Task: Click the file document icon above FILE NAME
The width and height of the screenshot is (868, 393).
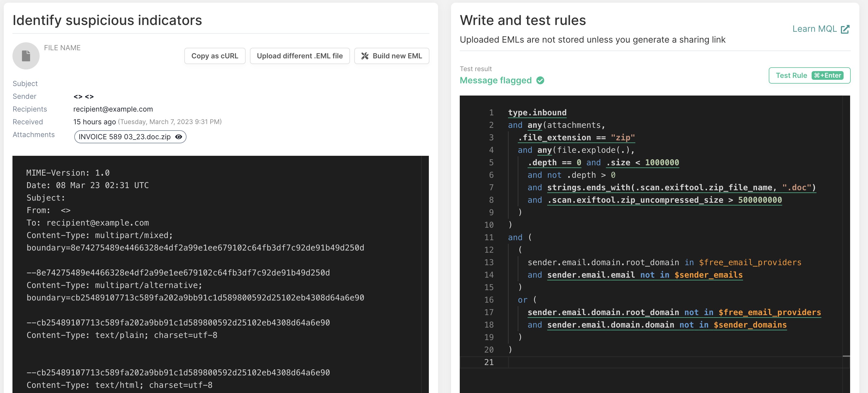Action: tap(25, 55)
